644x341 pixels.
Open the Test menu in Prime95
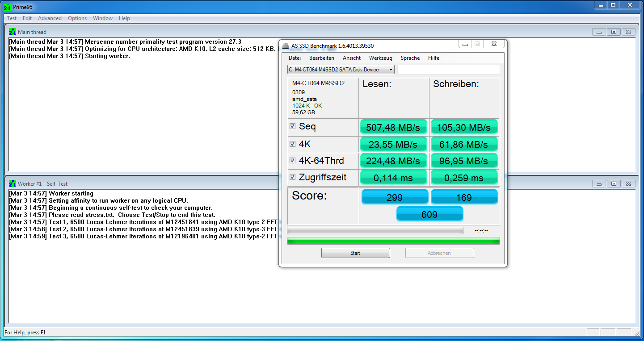(12, 18)
